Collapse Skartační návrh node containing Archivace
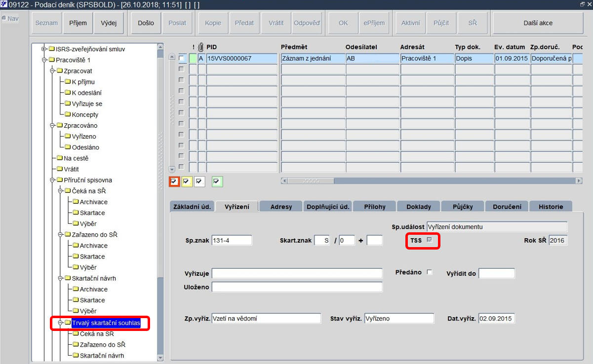This screenshot has height=364, width=593. tap(60, 278)
